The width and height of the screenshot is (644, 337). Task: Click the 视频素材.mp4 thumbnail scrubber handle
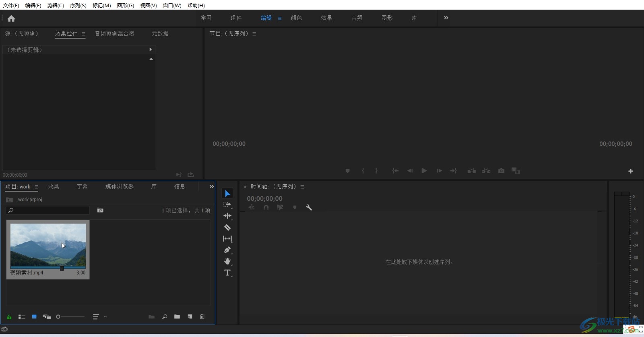coord(62,268)
